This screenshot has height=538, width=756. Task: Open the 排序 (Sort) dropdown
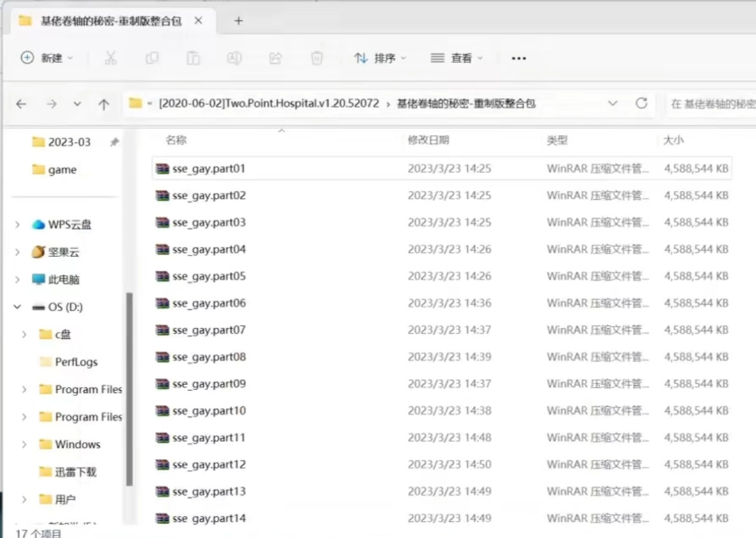tap(380, 58)
